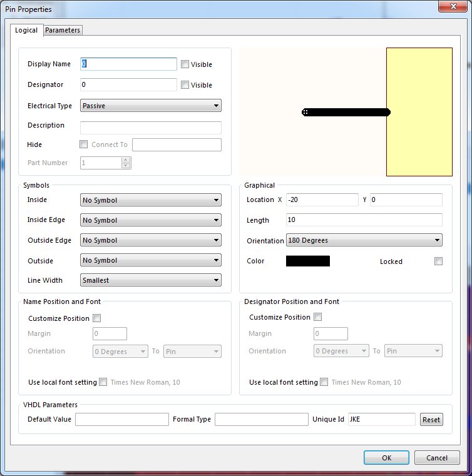
Task: Click the Connect To text field
Action: tap(177, 145)
